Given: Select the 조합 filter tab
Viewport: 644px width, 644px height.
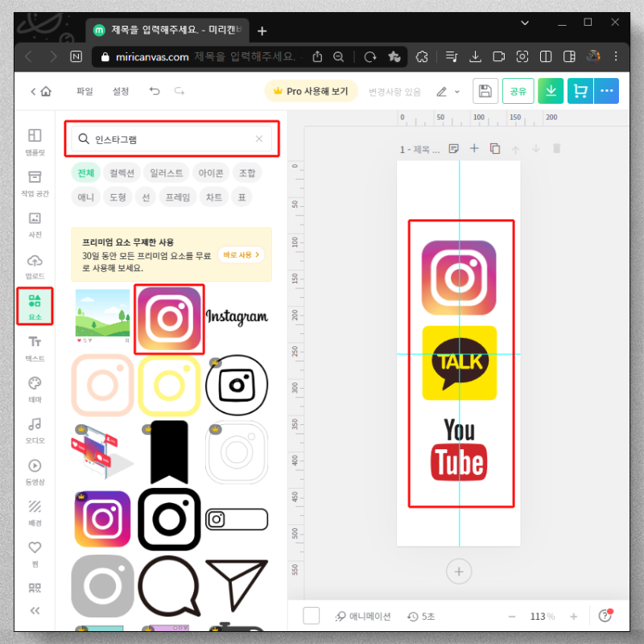Looking at the screenshot, I should (247, 173).
